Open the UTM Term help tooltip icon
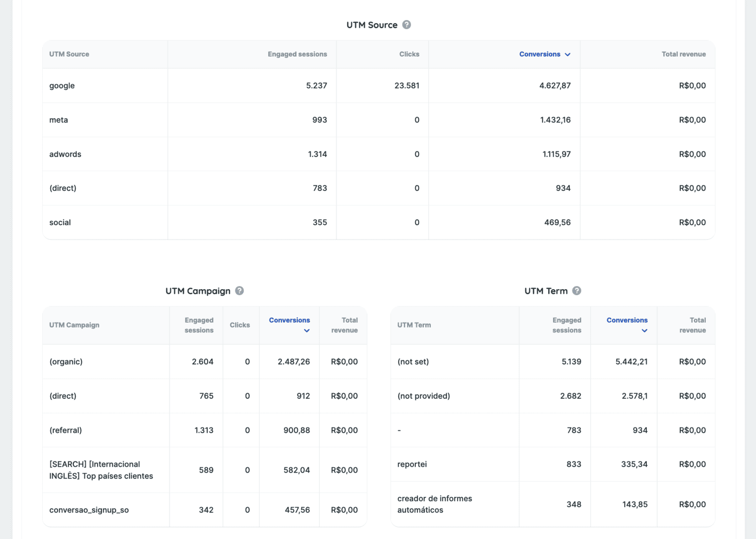756x539 pixels. (576, 291)
